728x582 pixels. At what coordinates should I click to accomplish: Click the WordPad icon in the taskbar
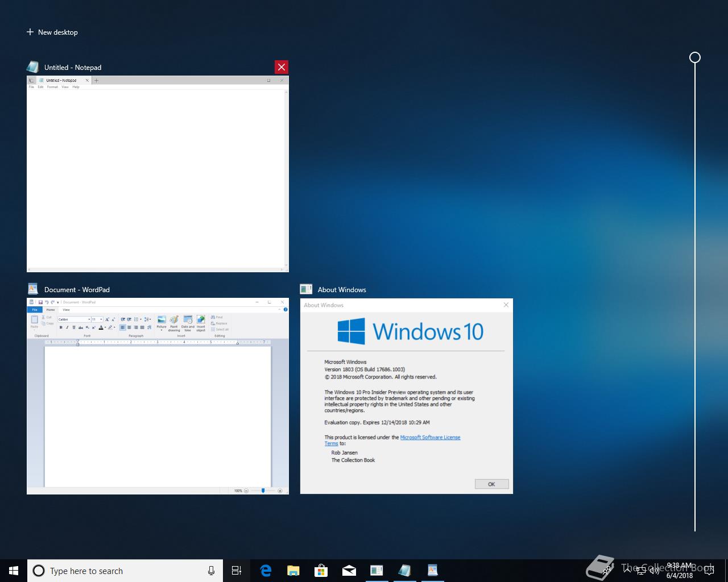click(x=432, y=571)
